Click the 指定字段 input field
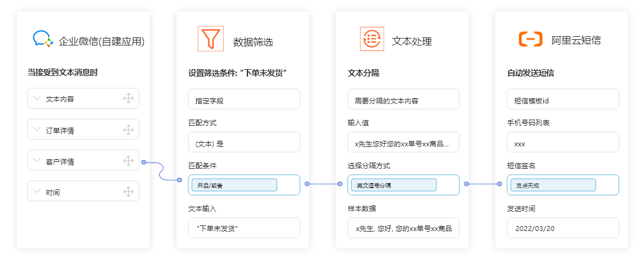 pos(244,100)
